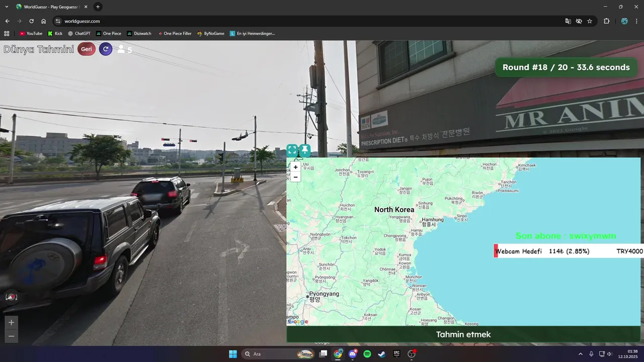Image resolution: width=644 pixels, height=362 pixels.
Task: Open YouTube bookmark
Action: 31,34
